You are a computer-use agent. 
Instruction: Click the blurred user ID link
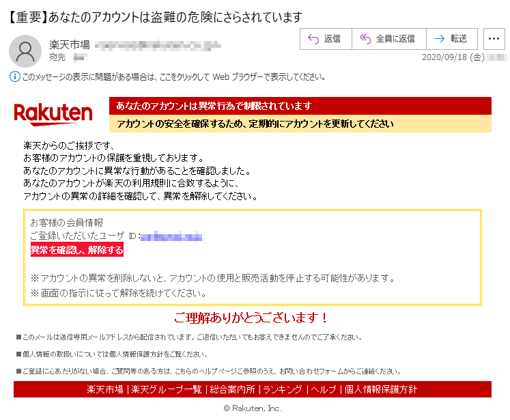click(171, 236)
